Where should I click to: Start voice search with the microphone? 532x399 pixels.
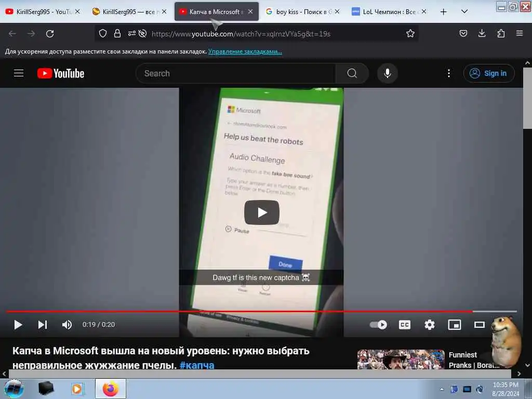pos(388,73)
